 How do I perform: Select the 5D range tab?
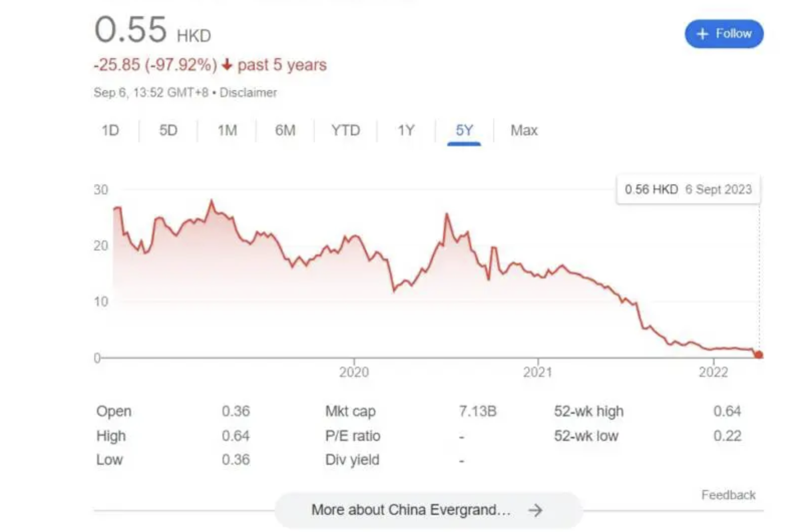[168, 131]
